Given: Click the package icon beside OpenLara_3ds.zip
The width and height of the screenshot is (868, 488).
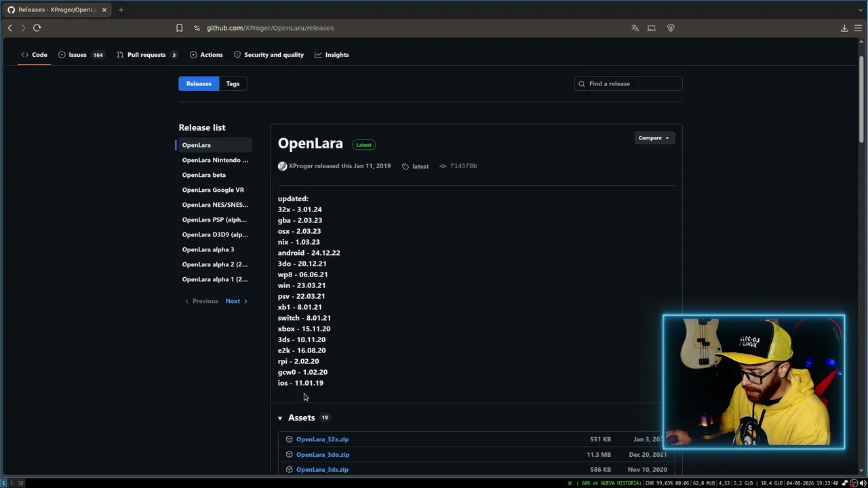Looking at the screenshot, I should click(x=290, y=470).
